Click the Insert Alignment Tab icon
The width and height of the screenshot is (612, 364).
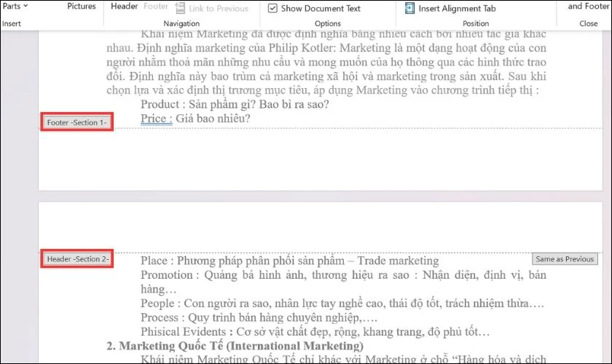click(409, 8)
